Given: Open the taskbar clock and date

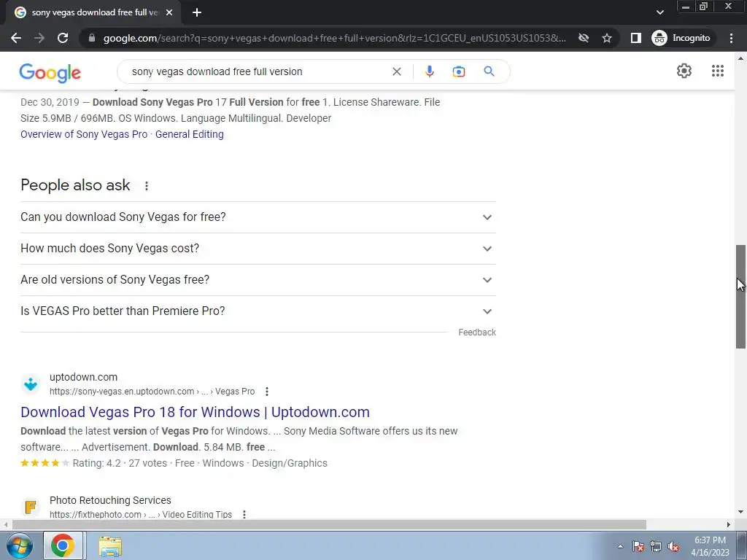Looking at the screenshot, I should 711,546.
